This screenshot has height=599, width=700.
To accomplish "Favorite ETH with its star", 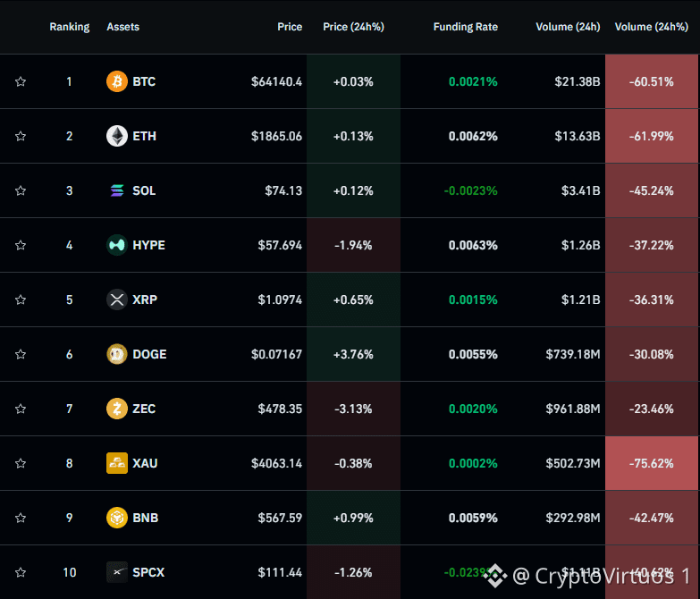I will [21, 136].
